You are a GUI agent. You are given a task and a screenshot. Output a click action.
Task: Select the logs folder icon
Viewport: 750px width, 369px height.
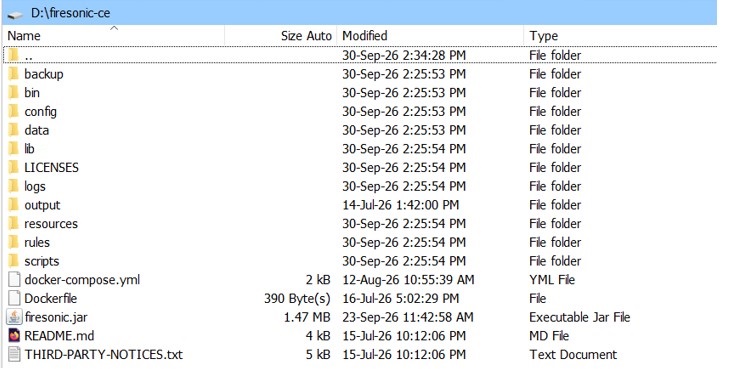(14, 186)
